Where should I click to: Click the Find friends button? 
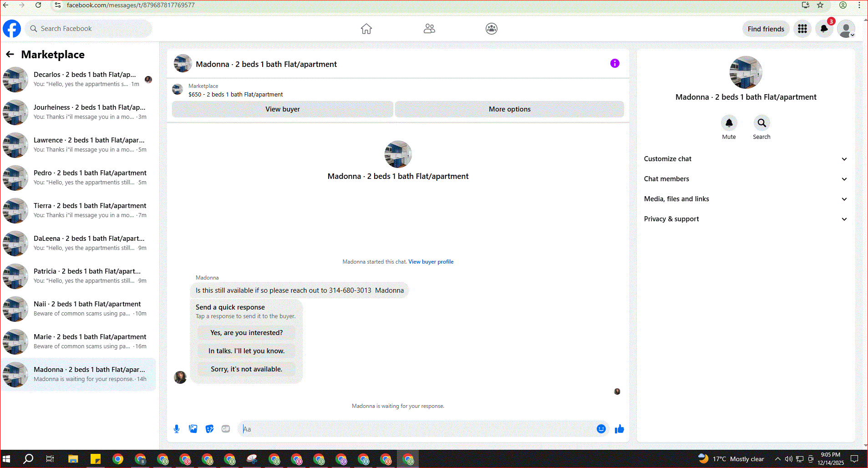click(x=766, y=29)
